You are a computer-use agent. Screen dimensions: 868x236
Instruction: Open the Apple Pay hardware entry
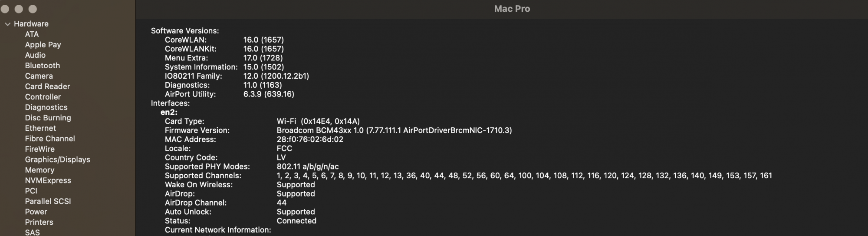click(x=43, y=45)
